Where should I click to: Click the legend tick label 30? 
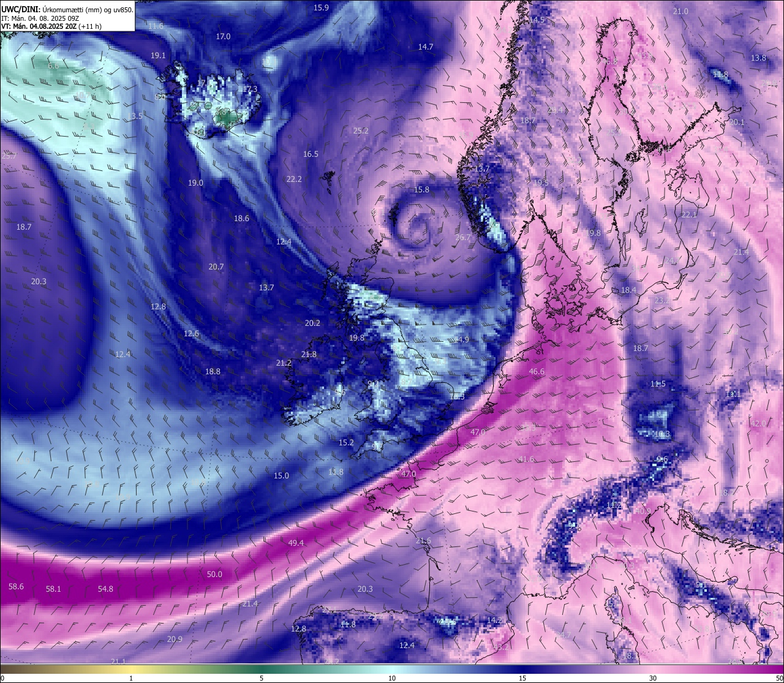coord(653,678)
